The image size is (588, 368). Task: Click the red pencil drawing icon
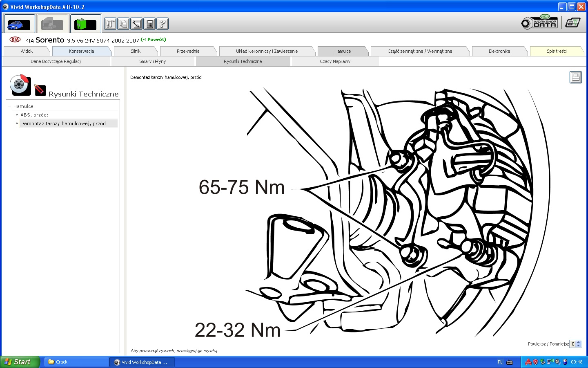[x=40, y=90]
